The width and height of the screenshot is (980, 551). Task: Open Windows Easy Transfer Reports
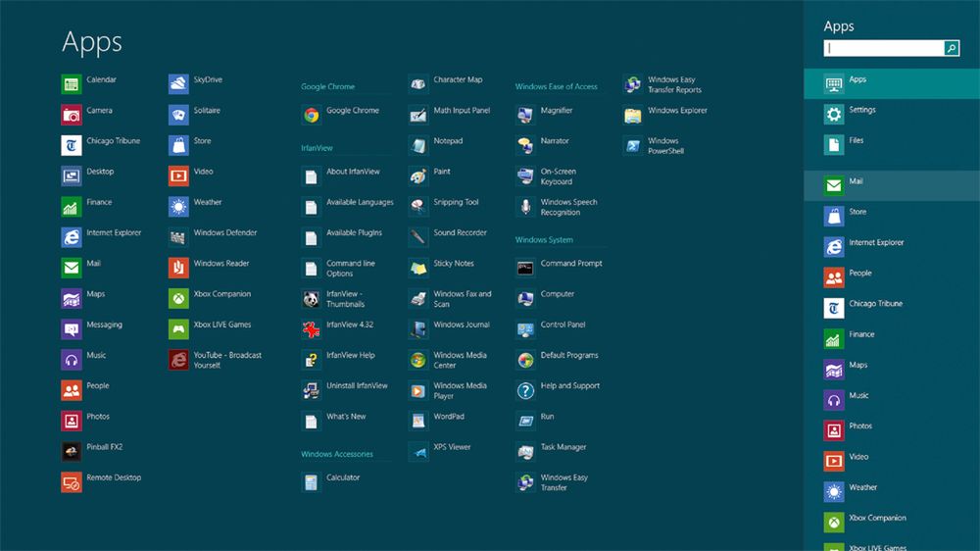662,83
